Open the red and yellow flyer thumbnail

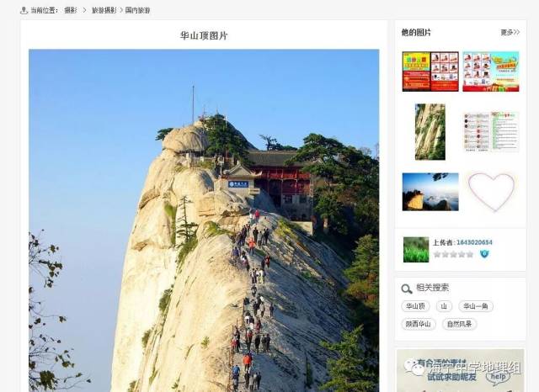click(x=430, y=72)
